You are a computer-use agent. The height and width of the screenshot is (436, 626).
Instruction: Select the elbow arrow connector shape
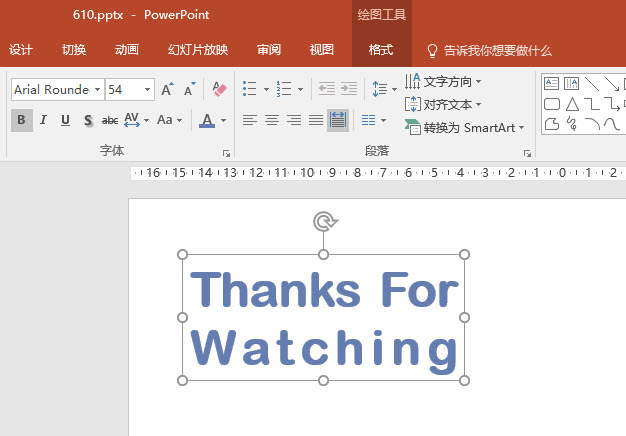612,104
